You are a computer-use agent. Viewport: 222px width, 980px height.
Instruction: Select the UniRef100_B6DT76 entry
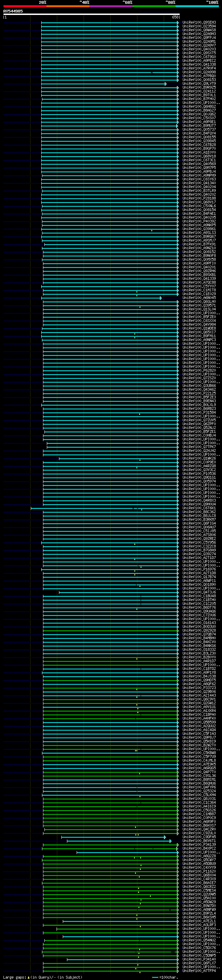click(x=199, y=608)
